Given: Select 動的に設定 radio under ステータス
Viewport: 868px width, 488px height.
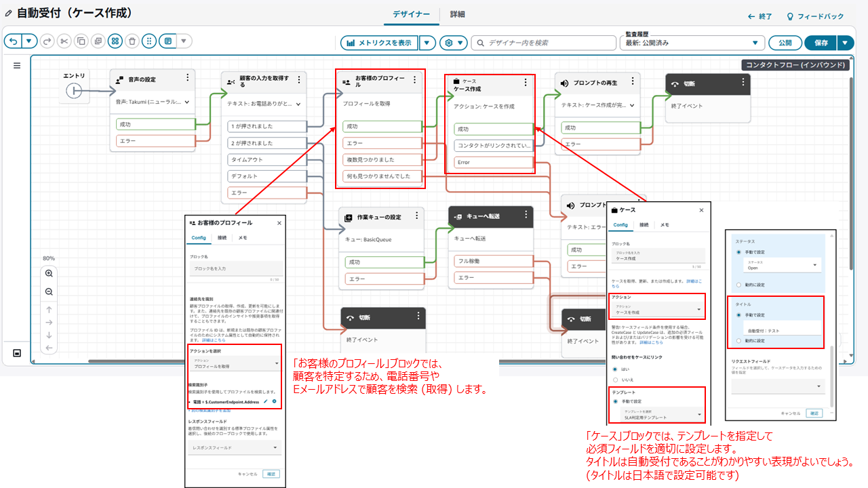Looking at the screenshot, I should [738, 285].
